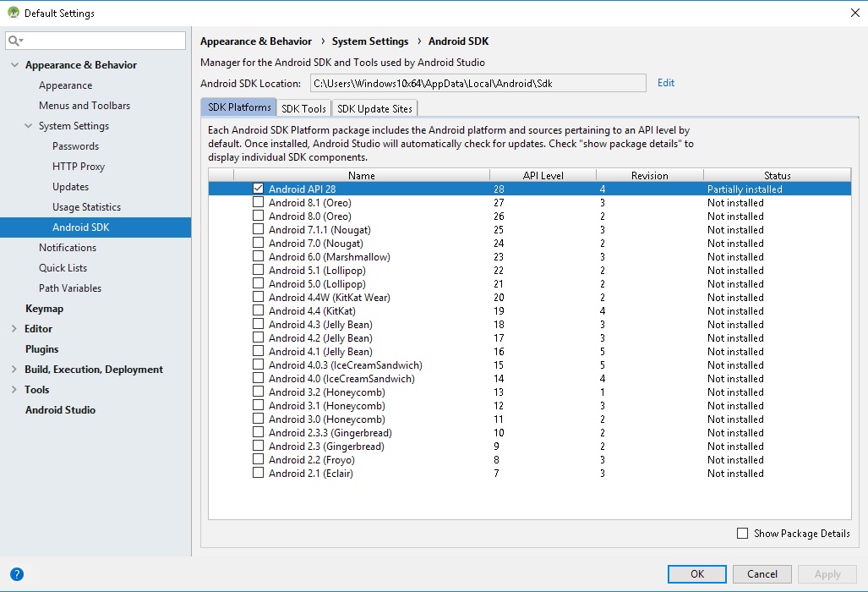Click the Edit link for SDK location
868x592 pixels.
pyautogui.click(x=666, y=83)
